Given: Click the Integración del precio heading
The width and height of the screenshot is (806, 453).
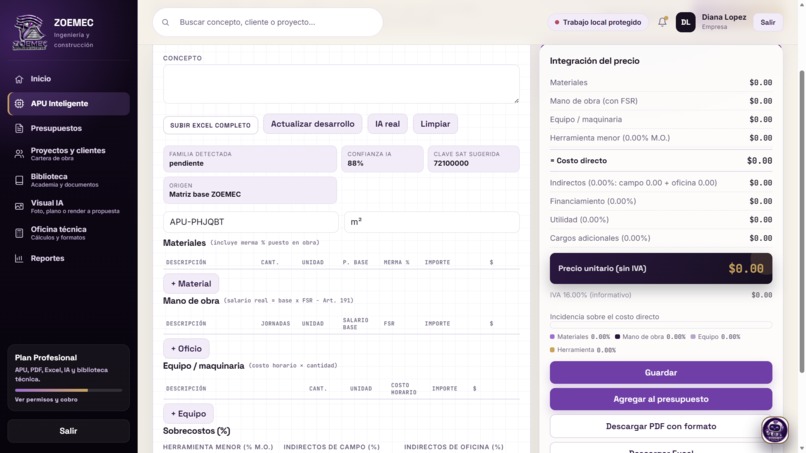Looking at the screenshot, I should pos(594,61).
